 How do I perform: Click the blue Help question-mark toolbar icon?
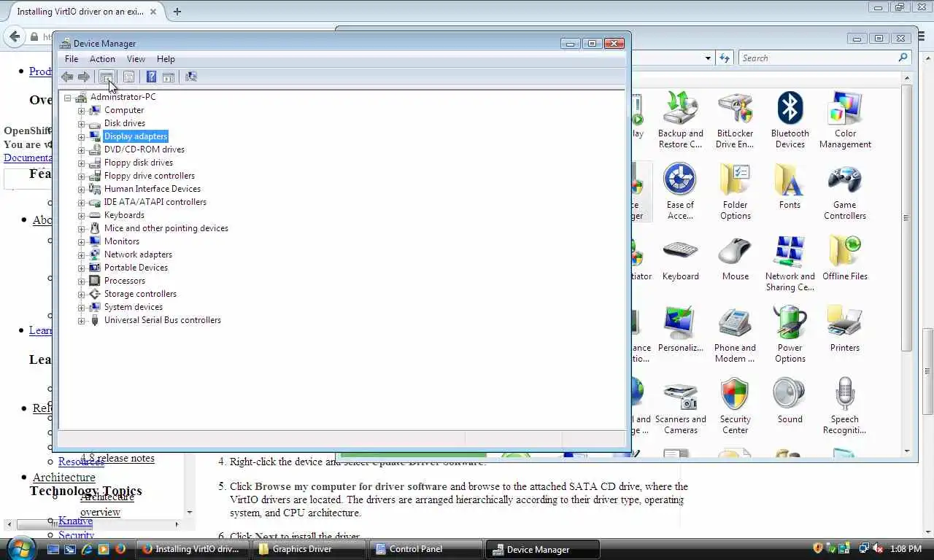point(151,77)
